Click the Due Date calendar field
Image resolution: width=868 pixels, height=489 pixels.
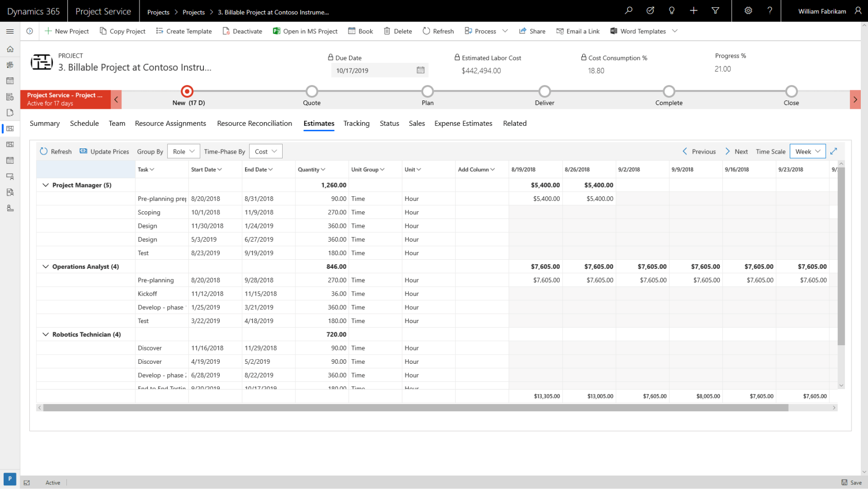pos(378,70)
